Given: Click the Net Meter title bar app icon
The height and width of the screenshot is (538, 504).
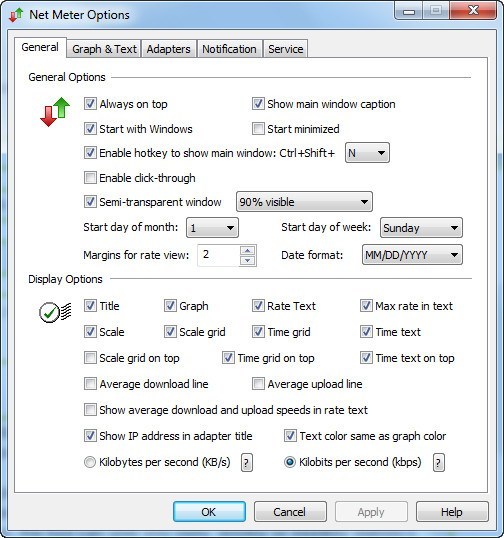Looking at the screenshot, I should [x=16, y=15].
